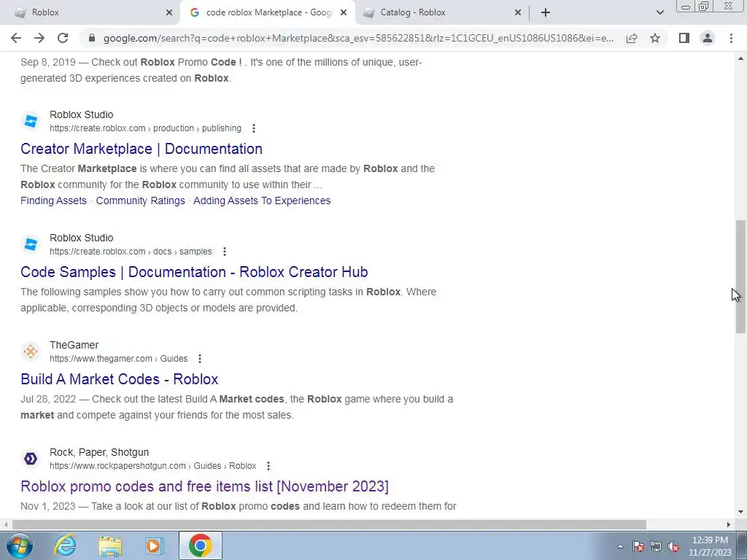Open the Chrome three-dot menu
The height and width of the screenshot is (560, 747).
click(x=731, y=38)
